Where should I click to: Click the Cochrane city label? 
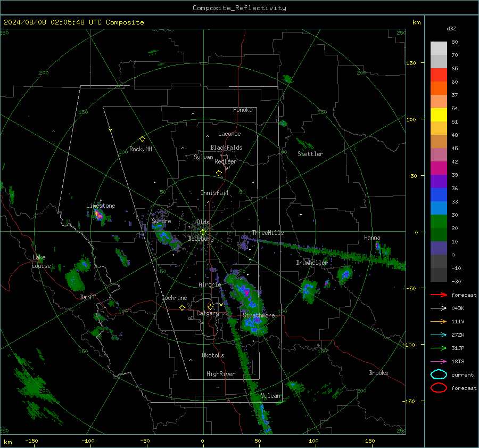(174, 298)
